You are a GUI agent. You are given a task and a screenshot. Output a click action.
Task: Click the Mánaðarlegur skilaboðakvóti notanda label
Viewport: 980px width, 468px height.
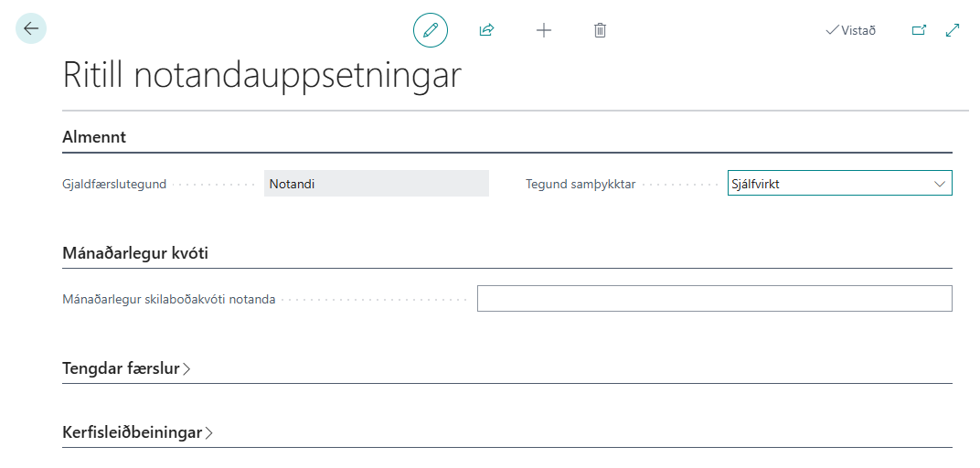[169, 299]
